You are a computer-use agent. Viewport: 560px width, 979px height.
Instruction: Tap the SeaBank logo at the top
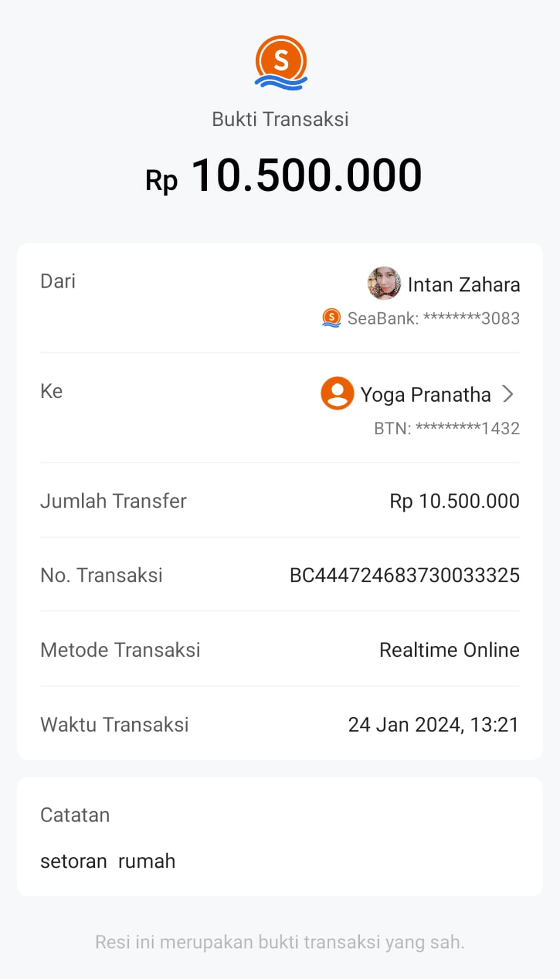[281, 63]
